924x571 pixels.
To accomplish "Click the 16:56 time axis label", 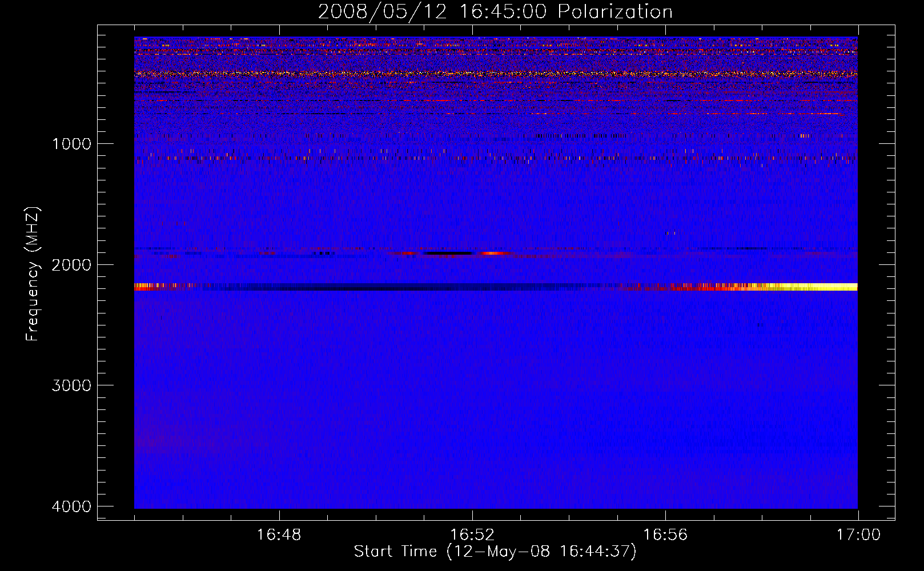I will point(665,535).
